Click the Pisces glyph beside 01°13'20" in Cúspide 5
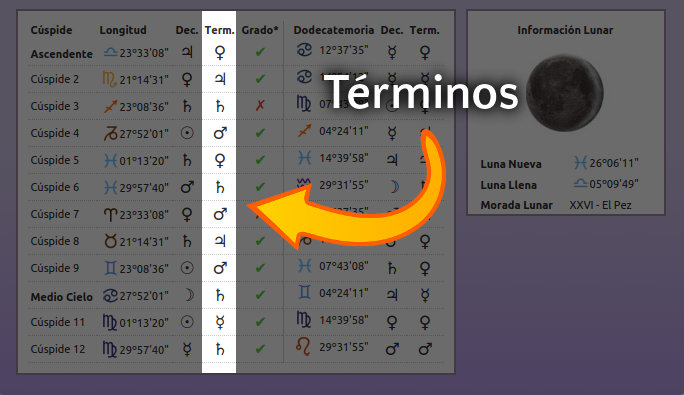This screenshot has width=684, height=395. point(110,161)
